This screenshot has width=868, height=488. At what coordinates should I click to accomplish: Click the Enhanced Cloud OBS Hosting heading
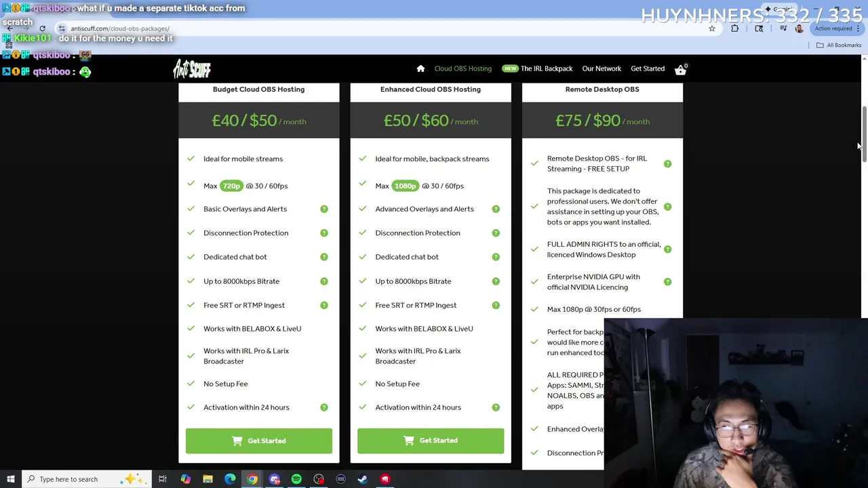(431, 89)
